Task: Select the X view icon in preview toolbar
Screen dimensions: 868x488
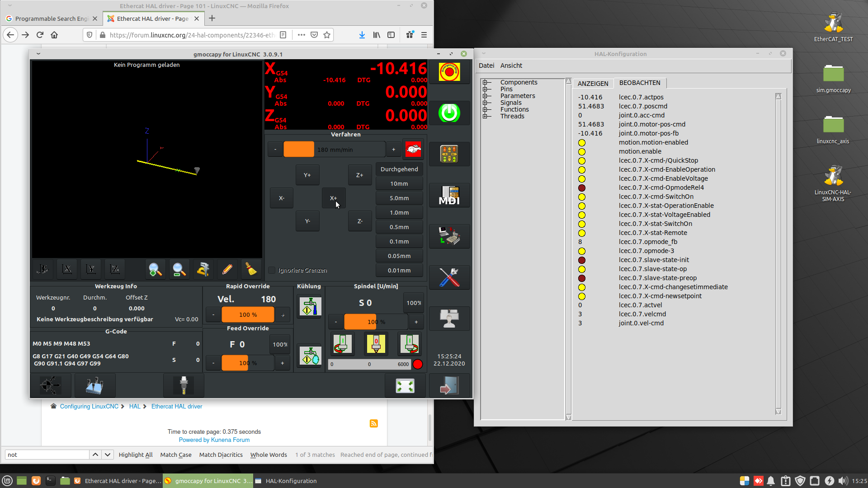Action: pos(67,269)
